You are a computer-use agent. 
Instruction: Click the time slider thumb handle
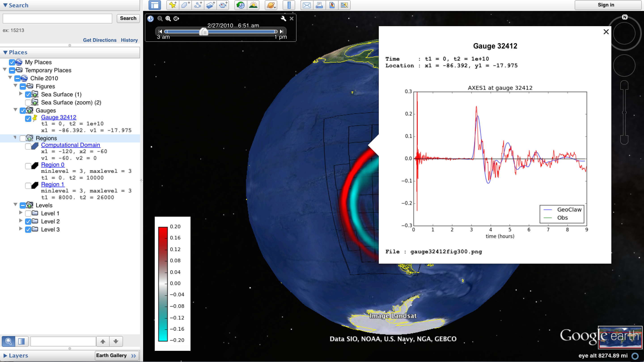[x=204, y=32]
